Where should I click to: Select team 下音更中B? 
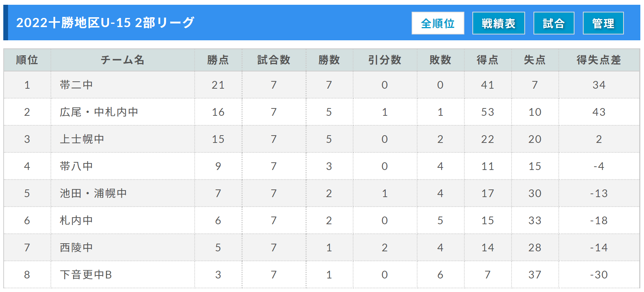click(86, 275)
